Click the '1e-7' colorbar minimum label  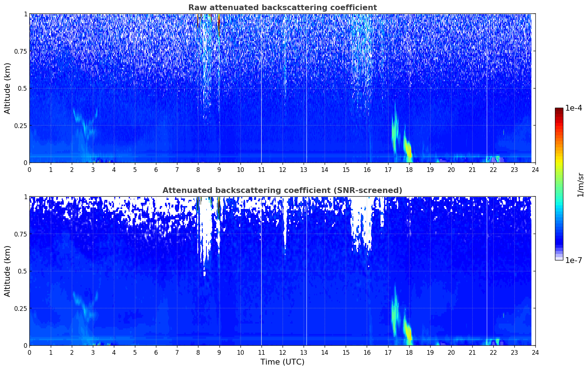[x=573, y=260]
